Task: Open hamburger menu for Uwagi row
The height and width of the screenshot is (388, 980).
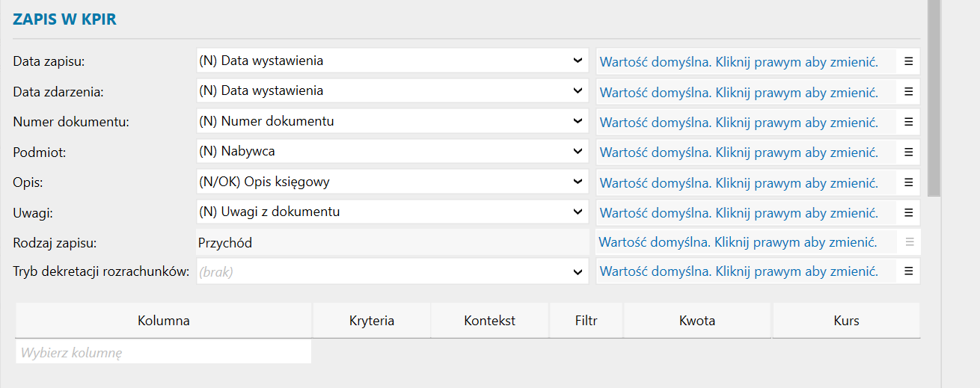Action: point(908,212)
